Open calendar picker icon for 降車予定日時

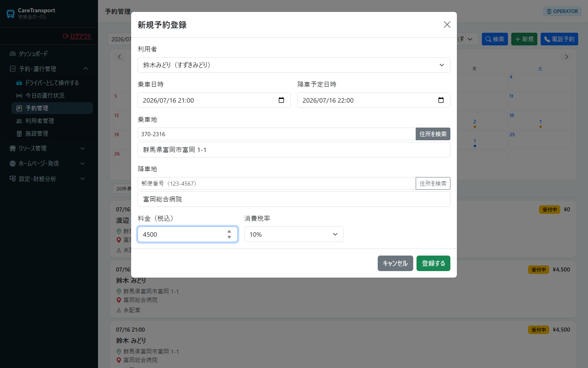pos(441,100)
